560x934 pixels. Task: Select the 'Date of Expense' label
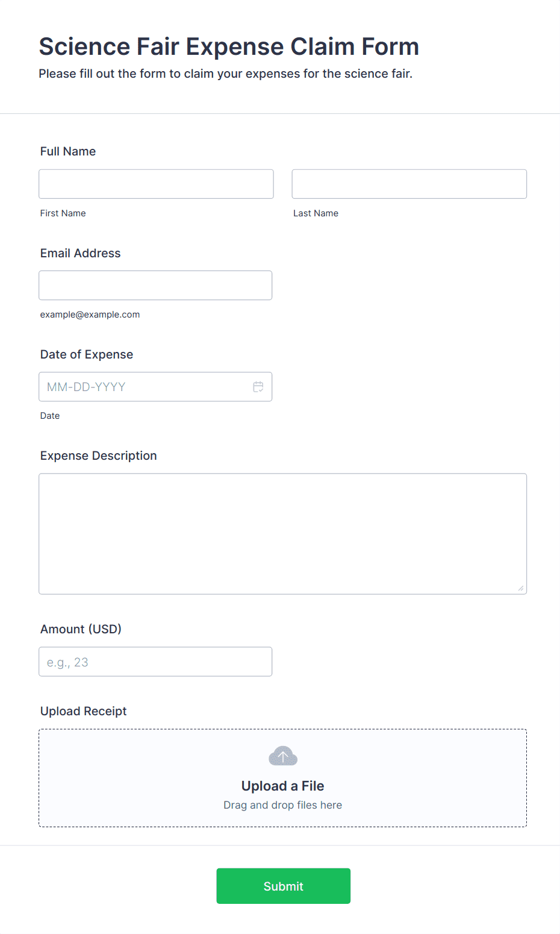tap(87, 354)
